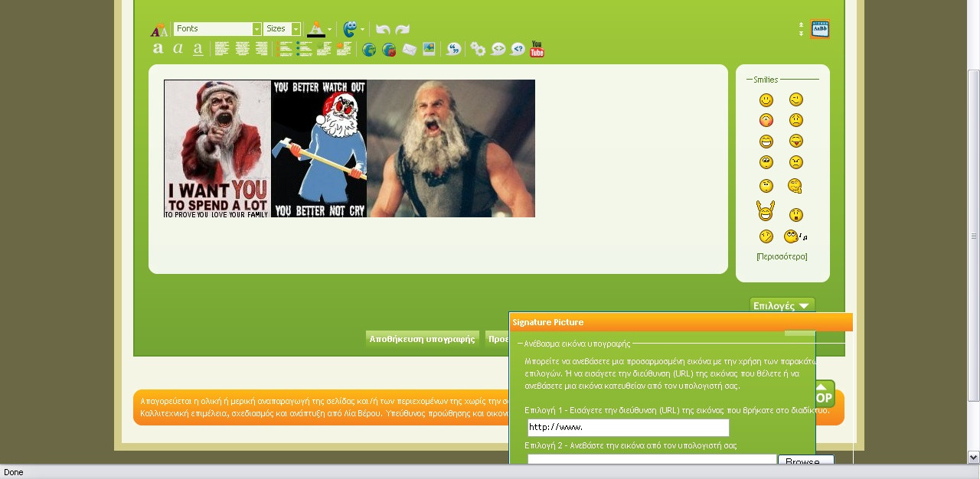Toggle underline text formatting
This screenshot has width=980, height=479.
coord(198,49)
